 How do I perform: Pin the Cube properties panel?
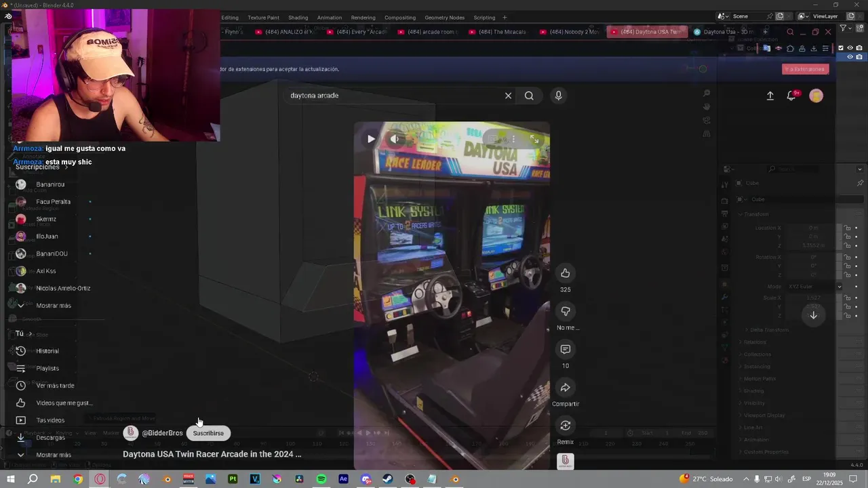(860, 183)
